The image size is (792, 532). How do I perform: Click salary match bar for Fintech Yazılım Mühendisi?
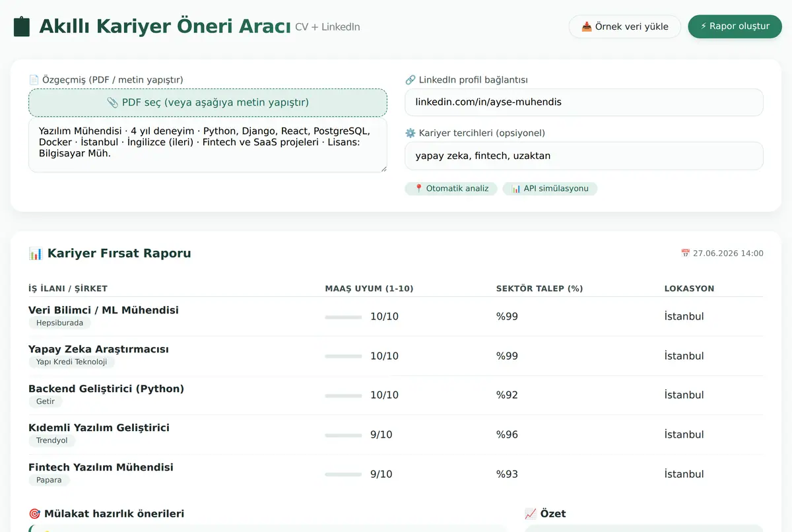(343, 474)
